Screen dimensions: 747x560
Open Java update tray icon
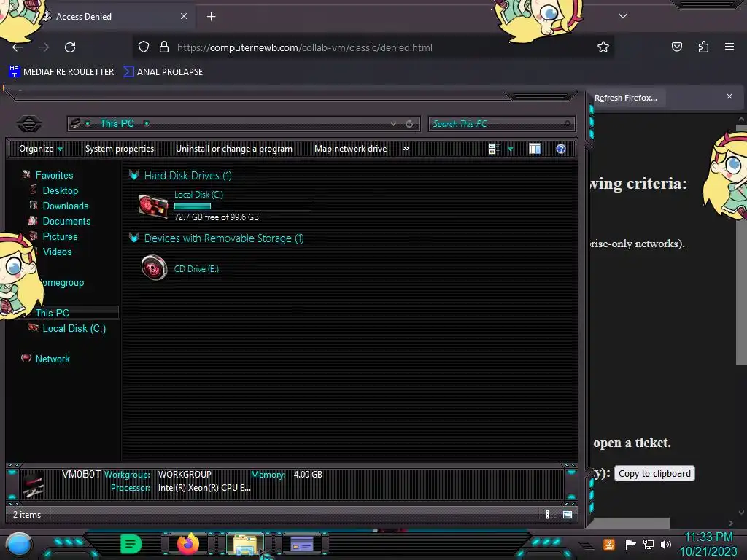click(x=609, y=544)
